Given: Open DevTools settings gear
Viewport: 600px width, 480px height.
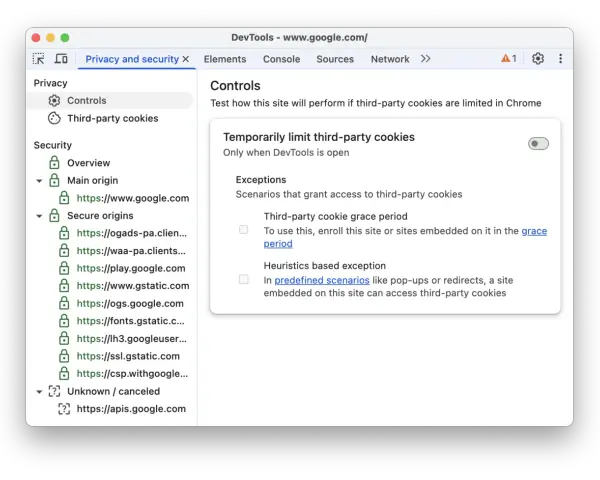Looking at the screenshot, I should click(538, 59).
